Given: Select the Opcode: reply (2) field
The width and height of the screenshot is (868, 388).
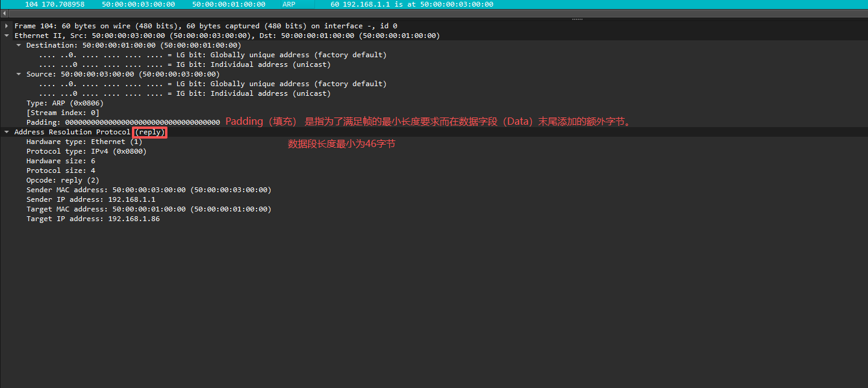Looking at the screenshot, I should tap(63, 180).
